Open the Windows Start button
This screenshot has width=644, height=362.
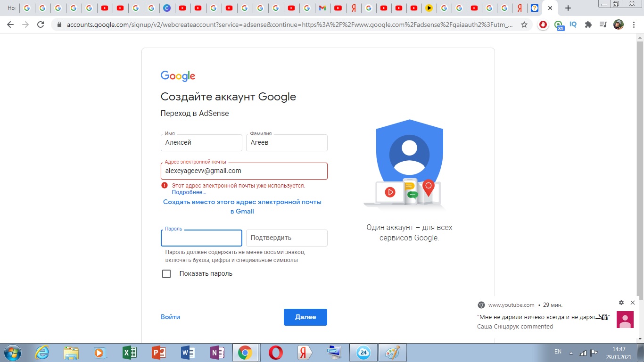click(x=12, y=352)
